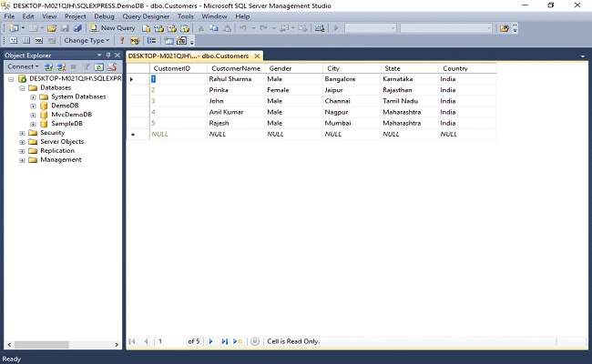Image resolution: width=592 pixels, height=364 pixels.
Task: Open the Query Designer menu
Action: click(x=146, y=16)
